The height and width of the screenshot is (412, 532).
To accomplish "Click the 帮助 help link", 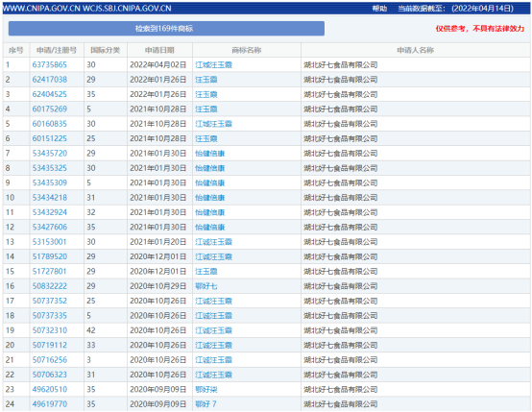I will click(x=379, y=8).
